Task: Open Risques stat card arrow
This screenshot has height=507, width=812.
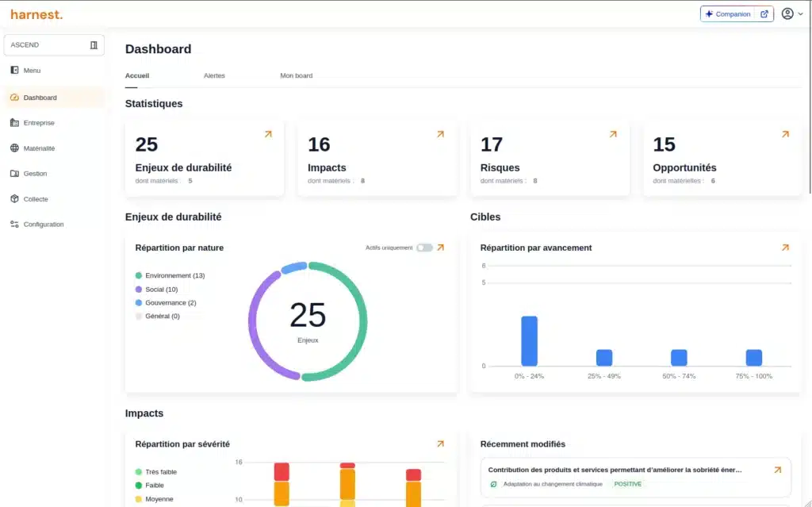Action: click(x=613, y=134)
